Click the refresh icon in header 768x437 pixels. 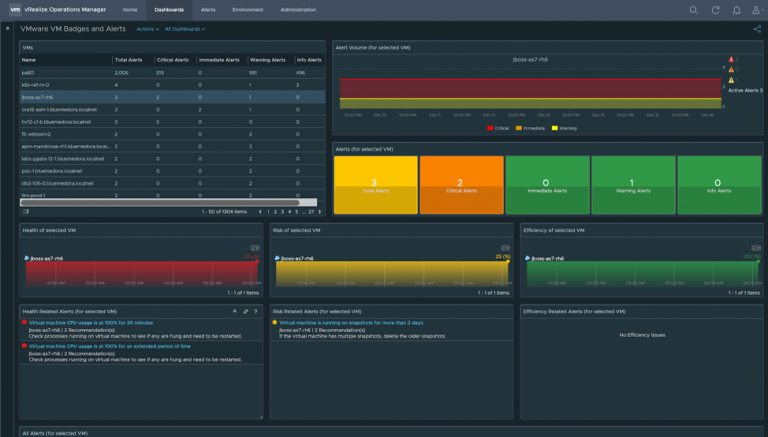click(716, 9)
